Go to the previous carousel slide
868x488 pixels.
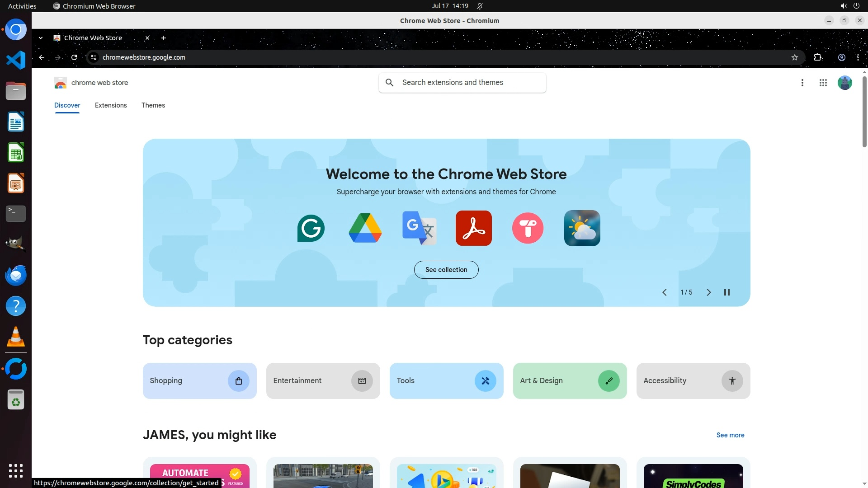tap(665, 292)
